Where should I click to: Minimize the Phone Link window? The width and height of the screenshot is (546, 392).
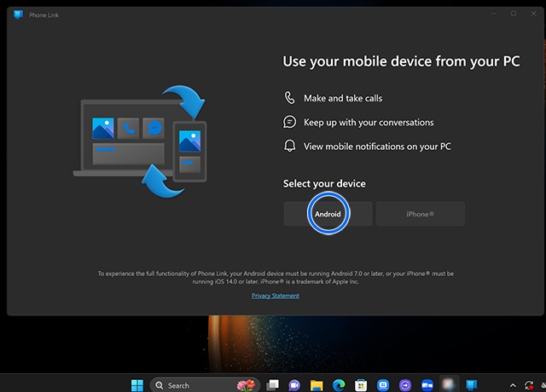494,14
